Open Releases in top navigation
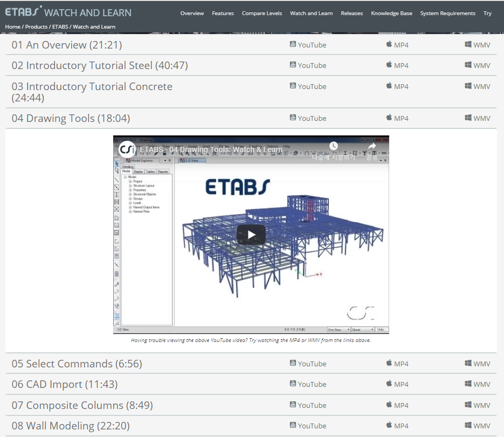The image size is (504, 437). click(351, 13)
